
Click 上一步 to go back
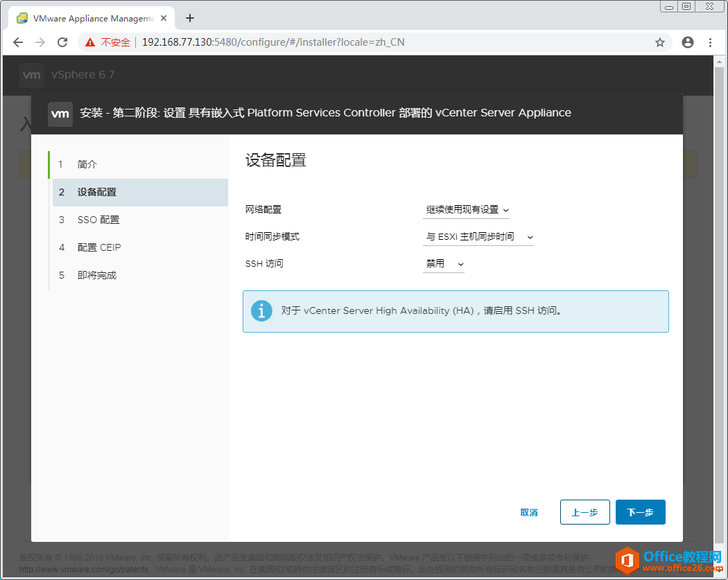tap(584, 512)
